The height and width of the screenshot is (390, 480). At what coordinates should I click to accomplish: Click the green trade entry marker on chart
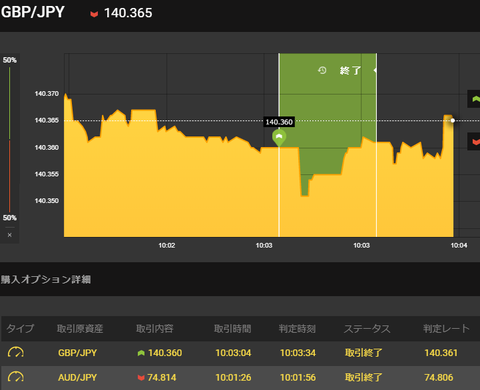[x=279, y=138]
